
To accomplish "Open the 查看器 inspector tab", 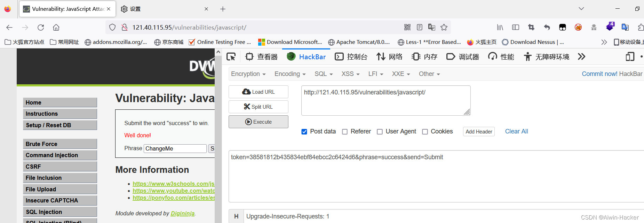I will (x=262, y=56).
